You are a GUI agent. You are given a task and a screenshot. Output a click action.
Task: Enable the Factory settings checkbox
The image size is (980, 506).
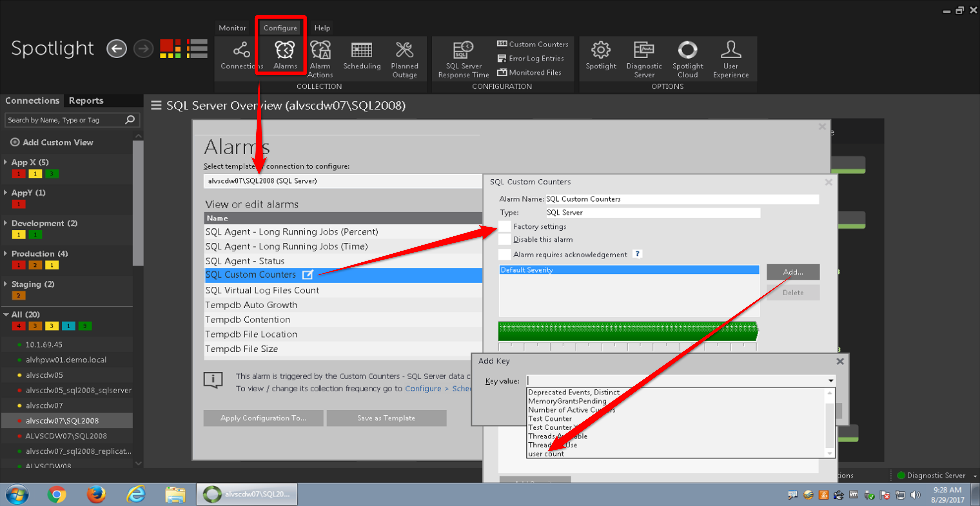click(x=504, y=227)
